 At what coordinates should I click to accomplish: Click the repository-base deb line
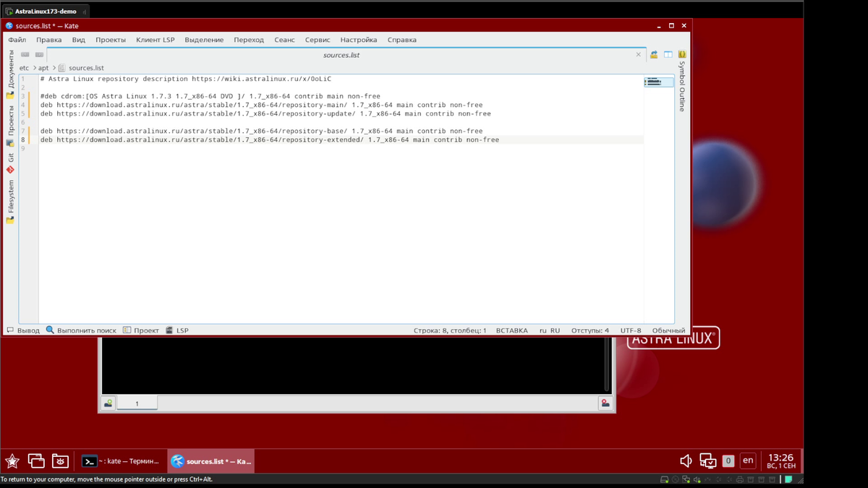262,131
